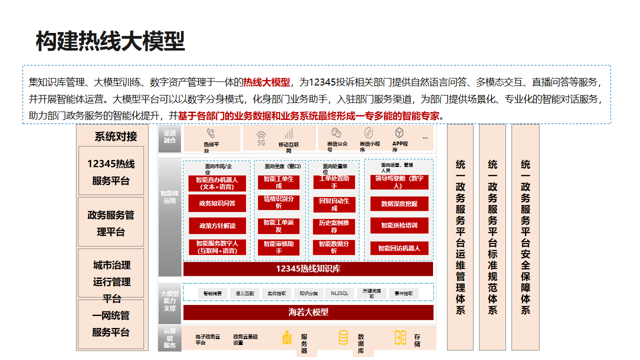Click the 政务知识问答 red block

(217, 203)
